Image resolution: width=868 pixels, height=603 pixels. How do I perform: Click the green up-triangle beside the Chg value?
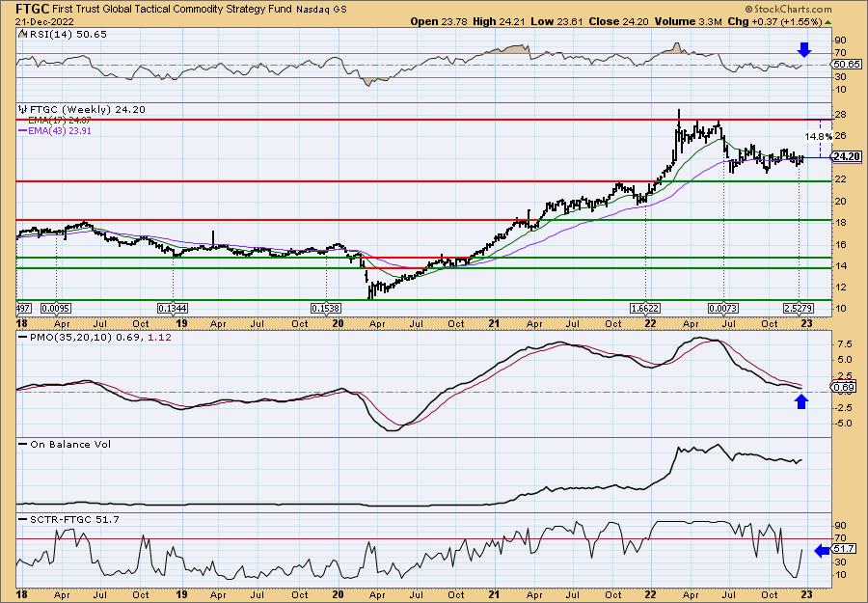pyautogui.click(x=828, y=21)
